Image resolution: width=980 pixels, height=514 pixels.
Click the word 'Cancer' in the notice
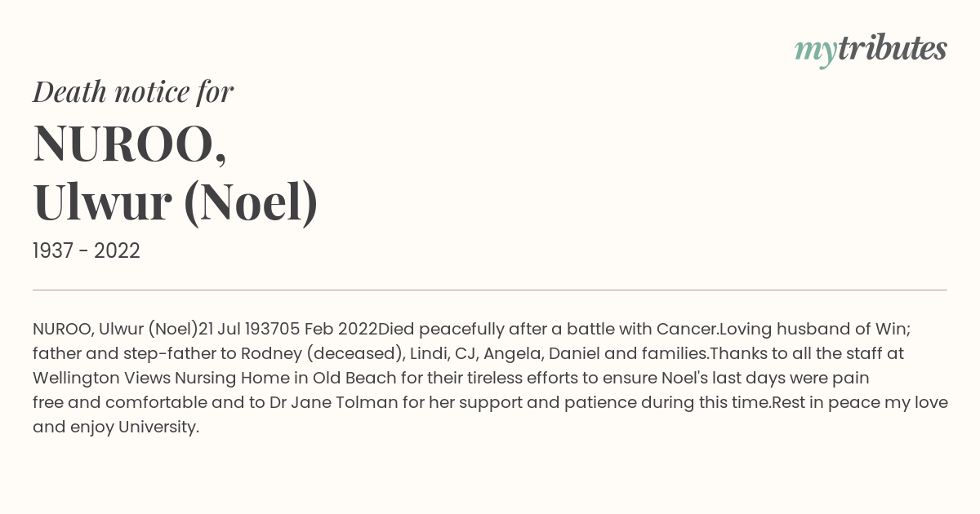point(687,329)
